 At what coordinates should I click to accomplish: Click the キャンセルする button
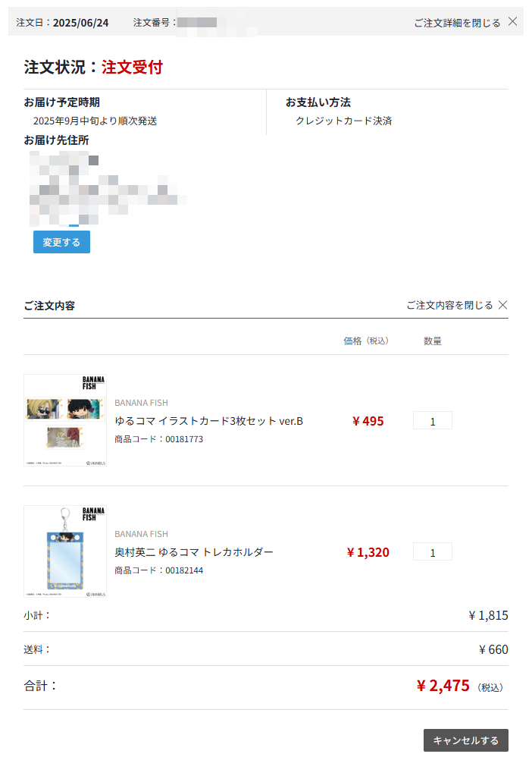coord(465,740)
